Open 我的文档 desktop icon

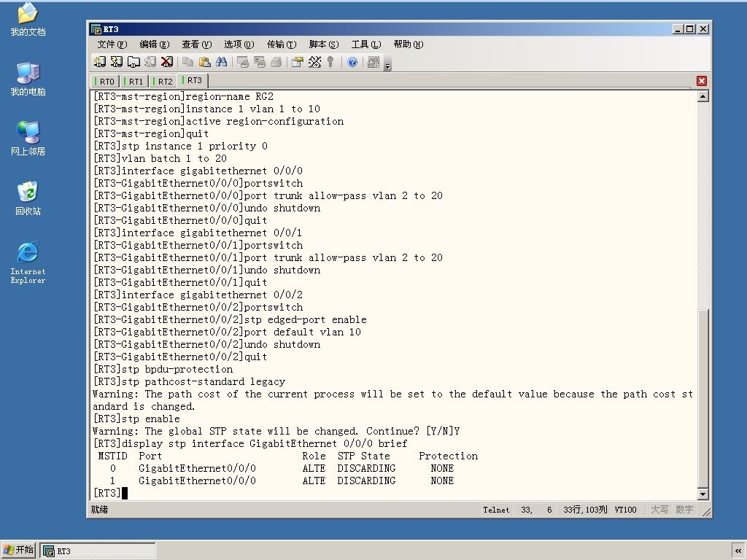tap(28, 19)
